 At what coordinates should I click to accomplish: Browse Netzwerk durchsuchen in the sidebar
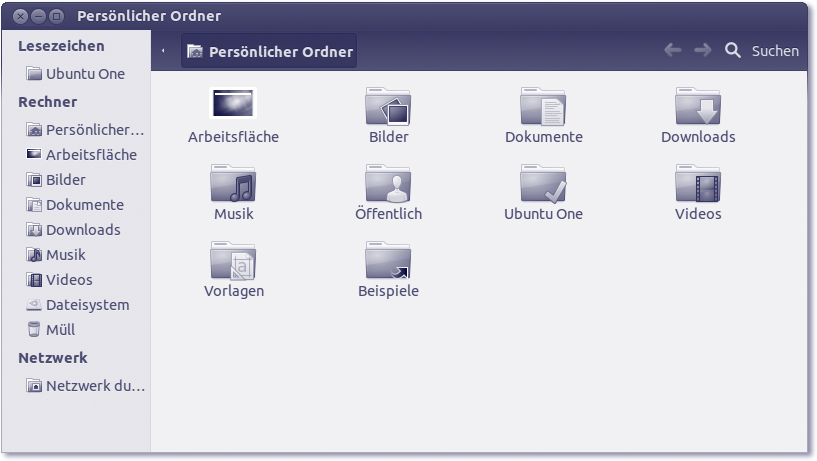click(x=95, y=386)
